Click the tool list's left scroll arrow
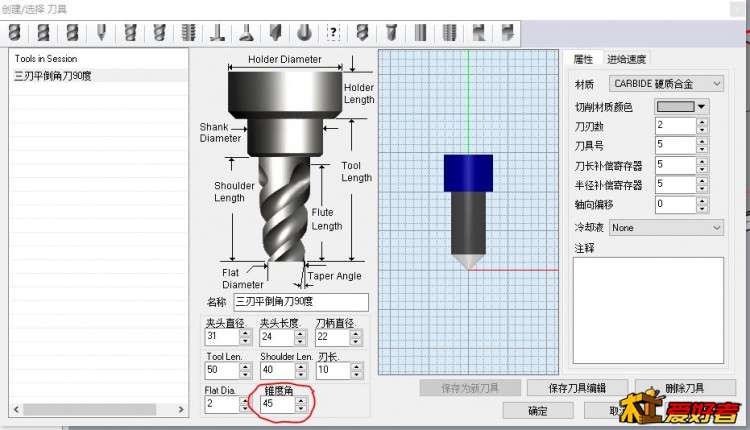Image resolution: width=750 pixels, height=430 pixels. tap(16, 409)
